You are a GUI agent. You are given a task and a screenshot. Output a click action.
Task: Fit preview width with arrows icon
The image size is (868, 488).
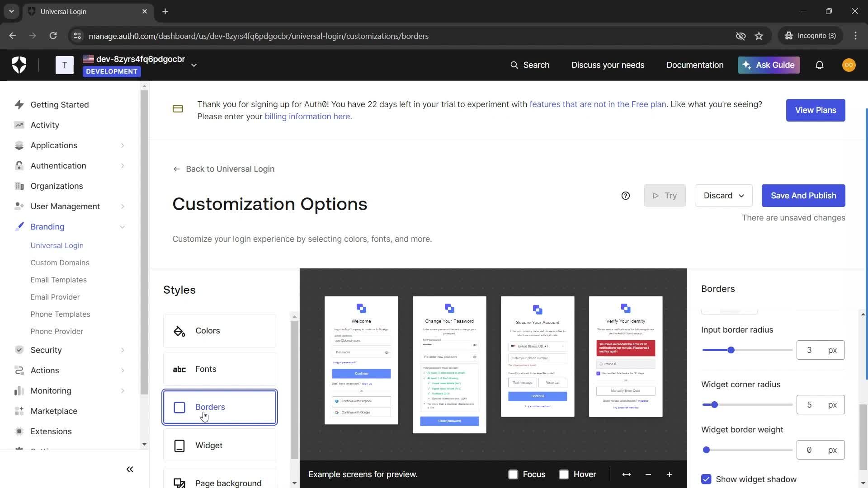coord(627,474)
